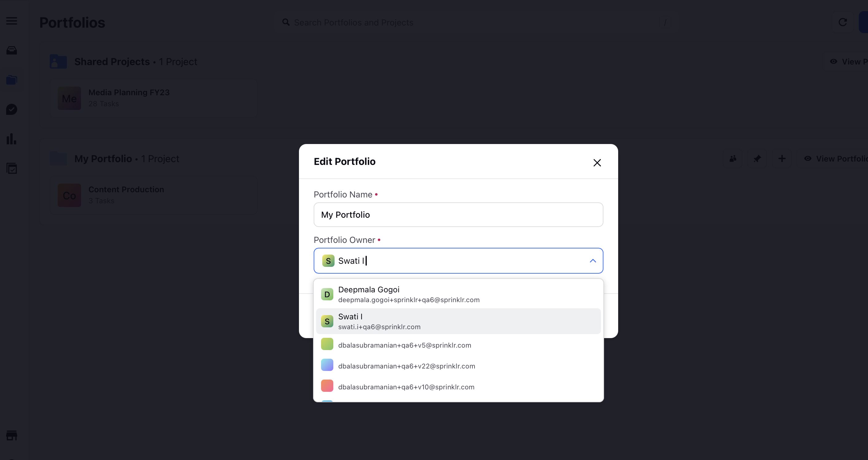Click the '28 Tasks' label
The width and height of the screenshot is (868, 460).
(104, 104)
